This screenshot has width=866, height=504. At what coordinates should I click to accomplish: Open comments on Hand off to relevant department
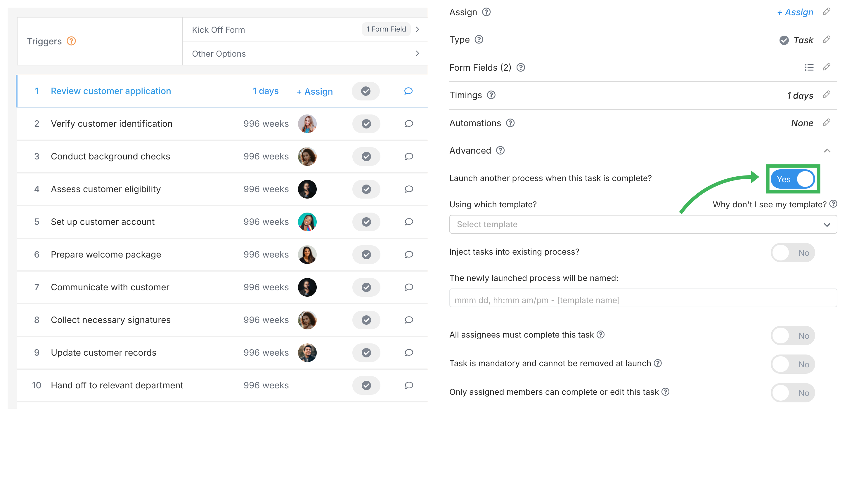408,385
